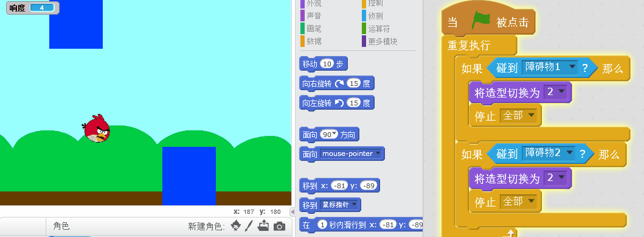Screen dimensions: 644x237
Task: Click the 响度 monitor on stage
Action: tap(33, 8)
